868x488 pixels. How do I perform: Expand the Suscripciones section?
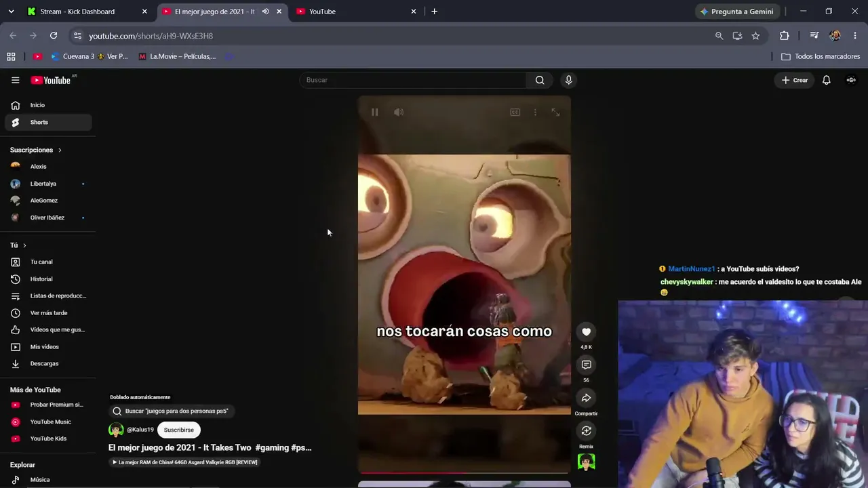coord(36,150)
